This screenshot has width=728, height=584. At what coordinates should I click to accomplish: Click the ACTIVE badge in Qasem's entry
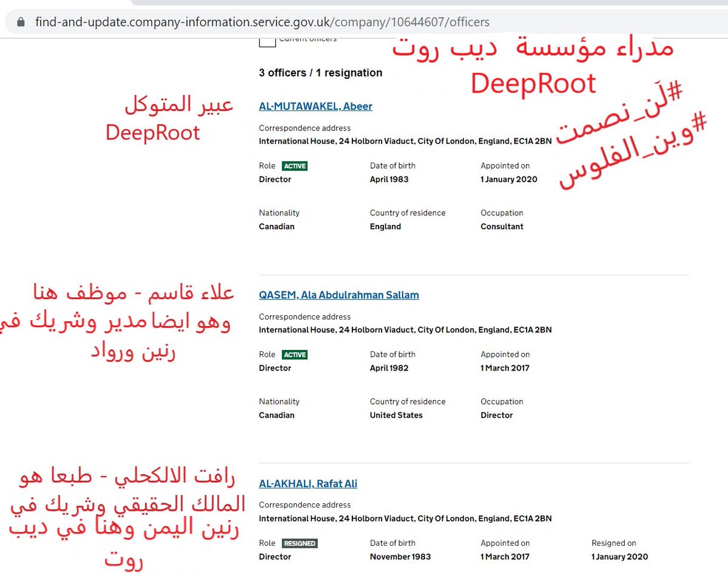click(x=296, y=354)
